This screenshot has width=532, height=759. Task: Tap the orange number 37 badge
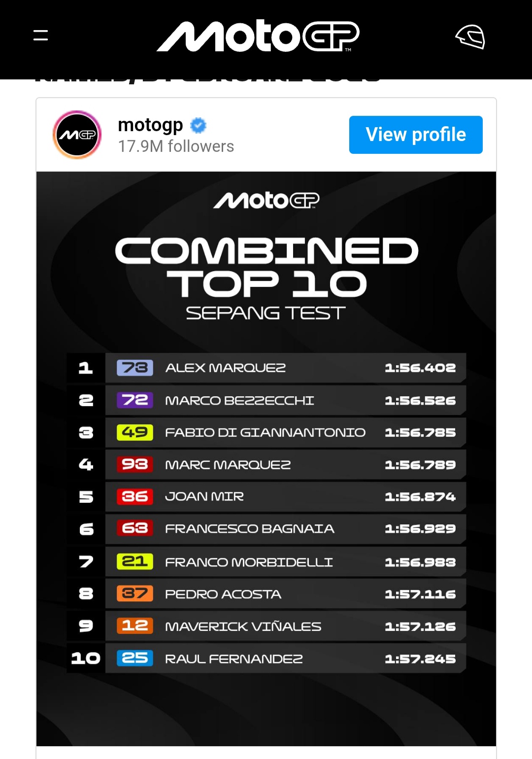click(135, 593)
